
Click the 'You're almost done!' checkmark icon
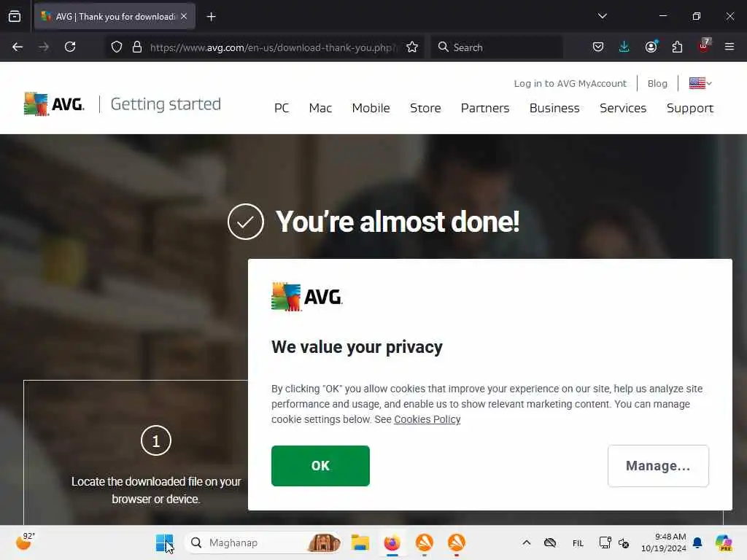click(x=246, y=222)
